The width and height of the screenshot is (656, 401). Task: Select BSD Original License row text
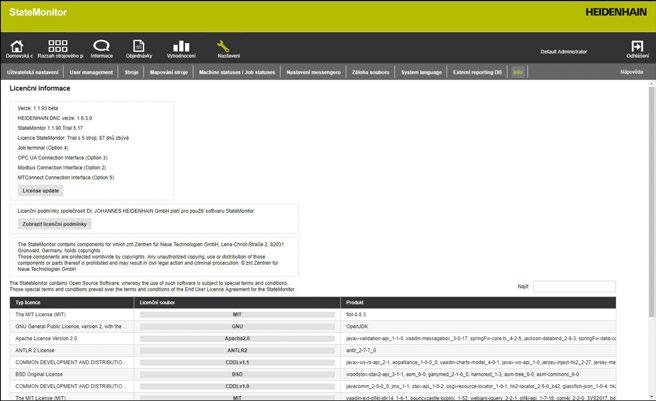coord(39,374)
